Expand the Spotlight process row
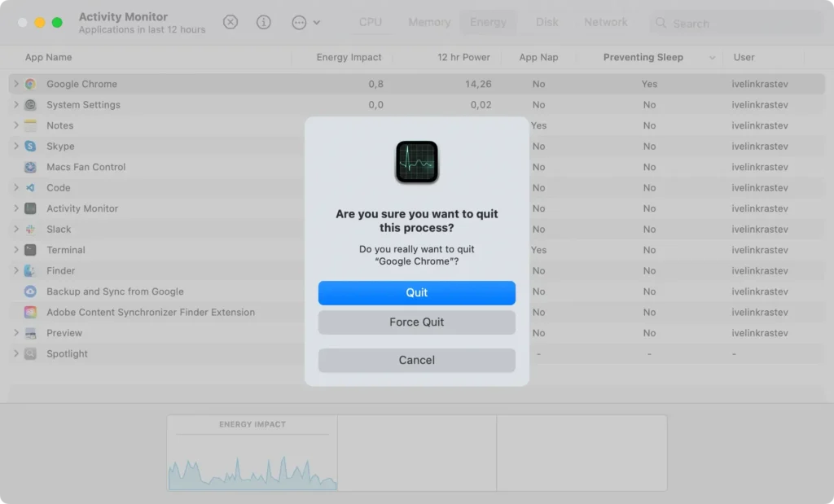Viewport: 834px width, 504px height. coord(16,353)
